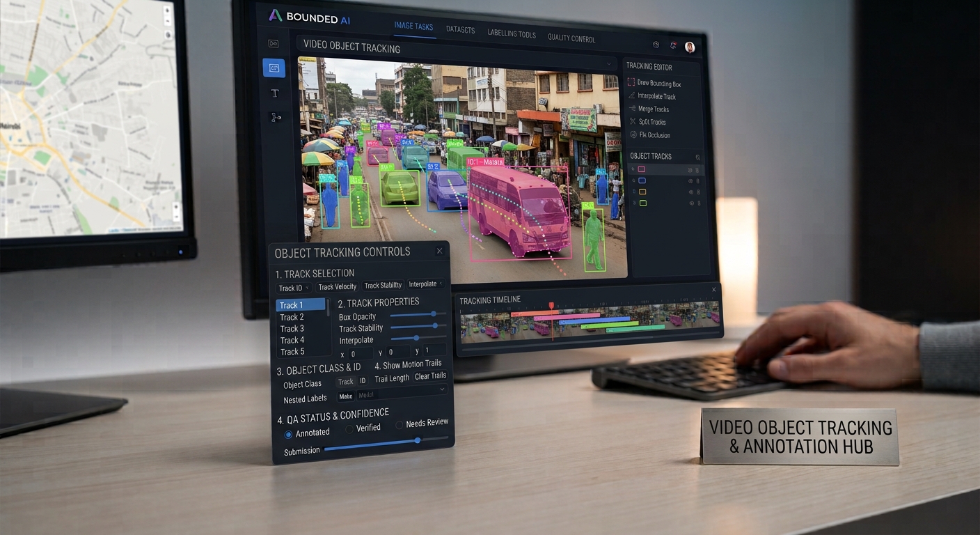Open the user profile avatar
Viewport: 980px width, 535px height.
click(x=690, y=47)
